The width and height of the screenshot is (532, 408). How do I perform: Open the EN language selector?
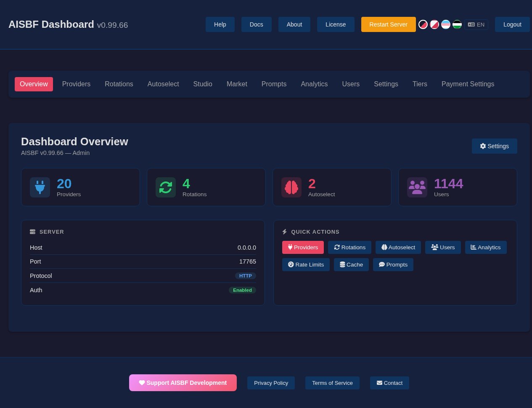(476, 24)
